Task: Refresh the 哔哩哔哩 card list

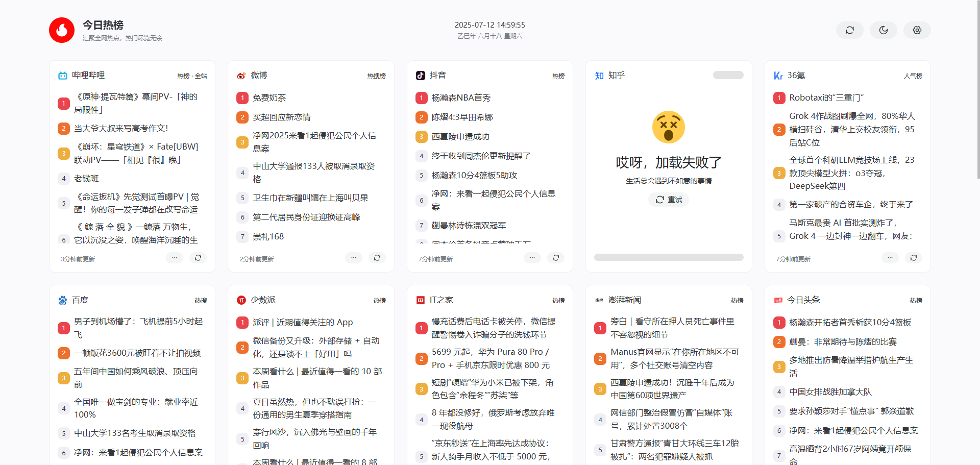Action: tap(198, 258)
